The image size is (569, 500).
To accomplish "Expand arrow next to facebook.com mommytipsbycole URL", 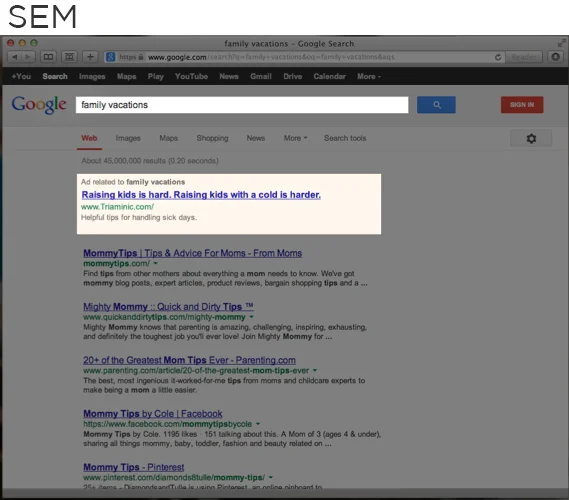I will [x=258, y=423].
